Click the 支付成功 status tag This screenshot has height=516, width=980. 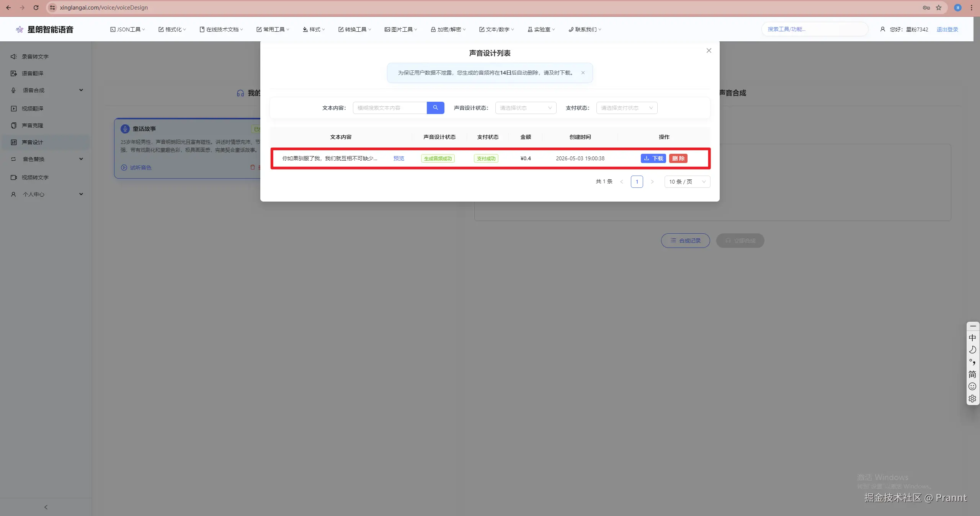coord(486,158)
